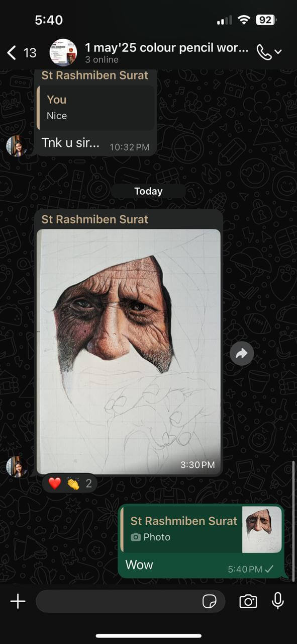Tap St Rashmiben Surat sender name
Image resolution: width=297 pixels, height=644 pixels.
click(x=95, y=219)
